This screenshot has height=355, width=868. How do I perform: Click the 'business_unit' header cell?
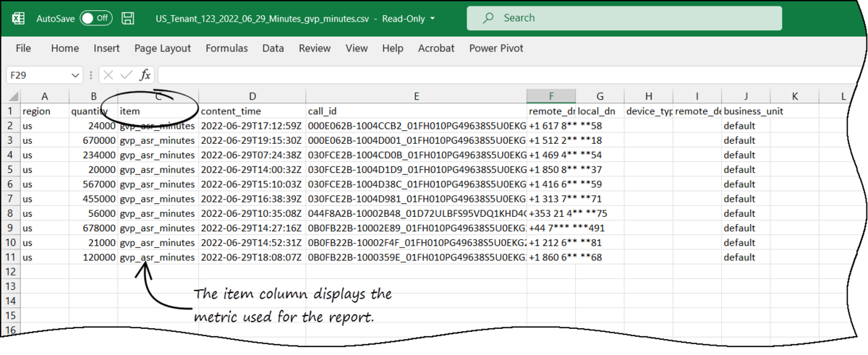click(x=746, y=111)
